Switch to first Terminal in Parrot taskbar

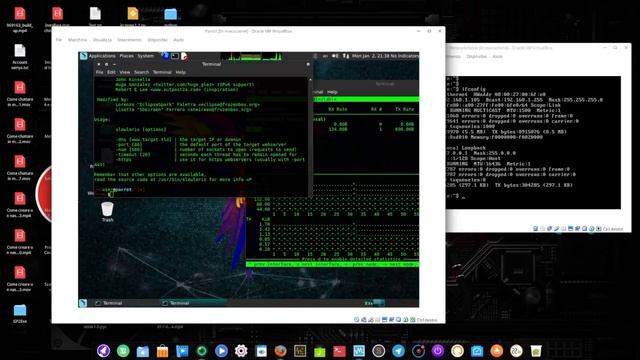(x=109, y=303)
